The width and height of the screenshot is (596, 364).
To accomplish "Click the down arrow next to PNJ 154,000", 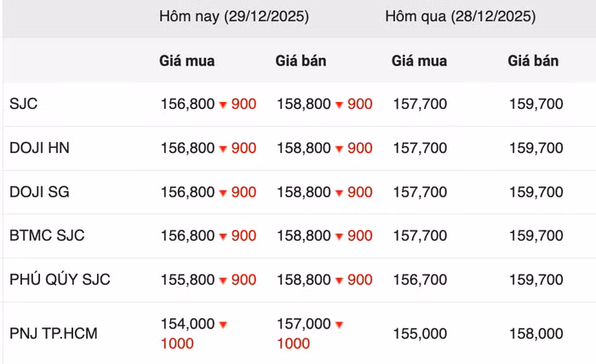I will (223, 325).
